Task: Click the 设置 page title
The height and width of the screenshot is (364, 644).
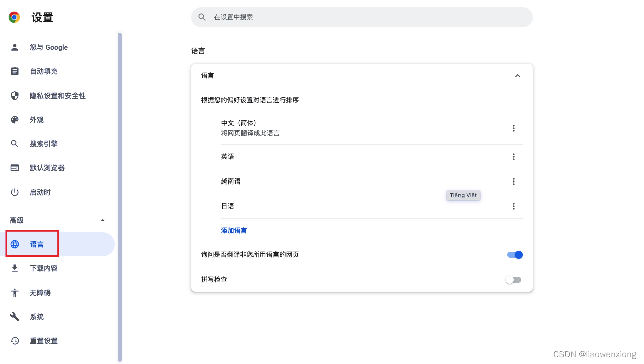Action: (x=42, y=17)
